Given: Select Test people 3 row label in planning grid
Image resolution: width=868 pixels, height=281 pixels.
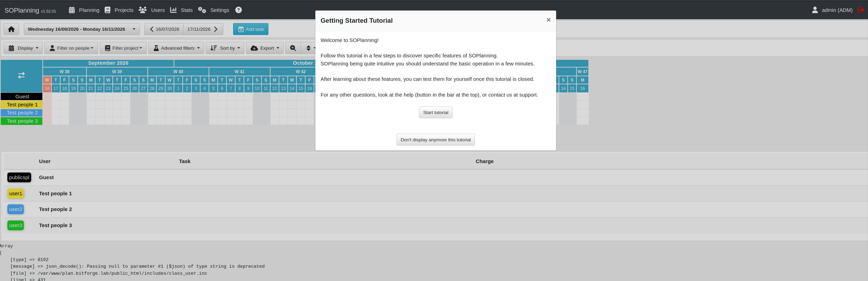Looking at the screenshot, I should [x=22, y=121].
